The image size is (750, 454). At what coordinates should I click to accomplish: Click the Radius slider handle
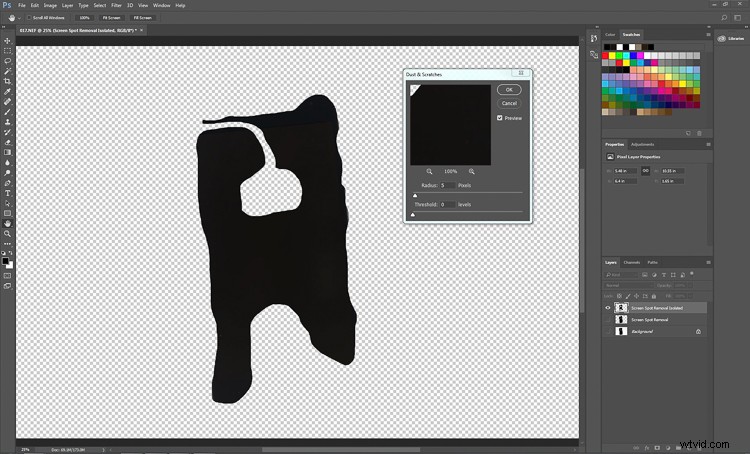[416, 195]
